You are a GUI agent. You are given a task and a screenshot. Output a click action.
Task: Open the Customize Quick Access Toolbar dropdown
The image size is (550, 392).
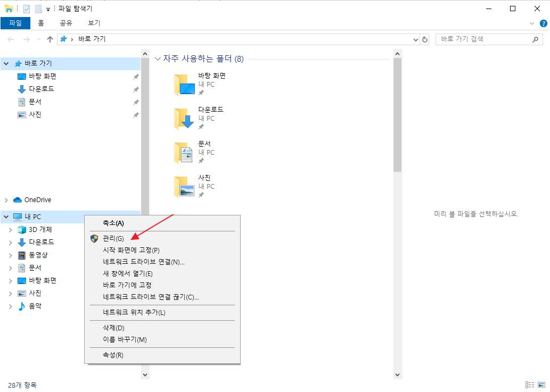[48, 10]
